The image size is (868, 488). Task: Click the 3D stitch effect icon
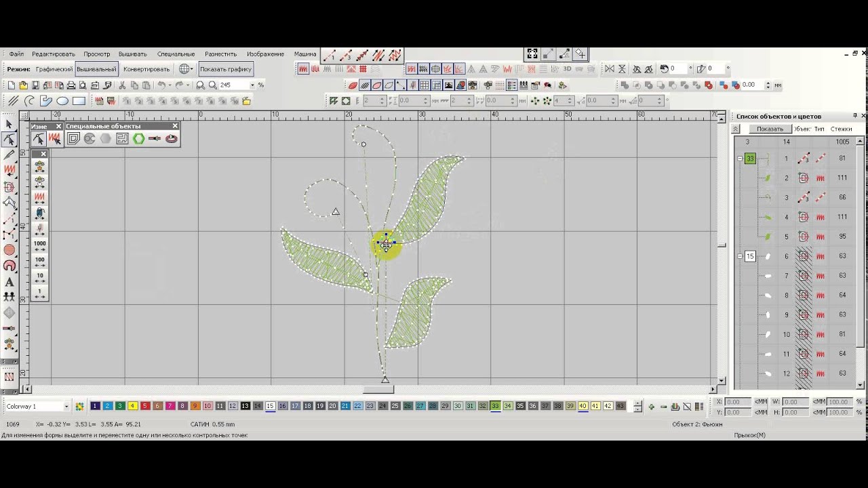568,68
